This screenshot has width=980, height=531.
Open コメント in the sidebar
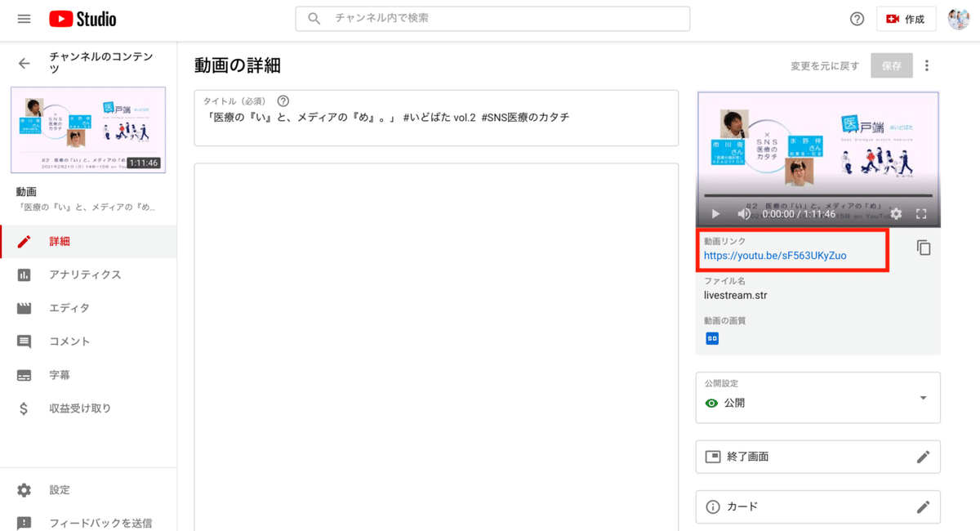pyautogui.click(x=88, y=341)
